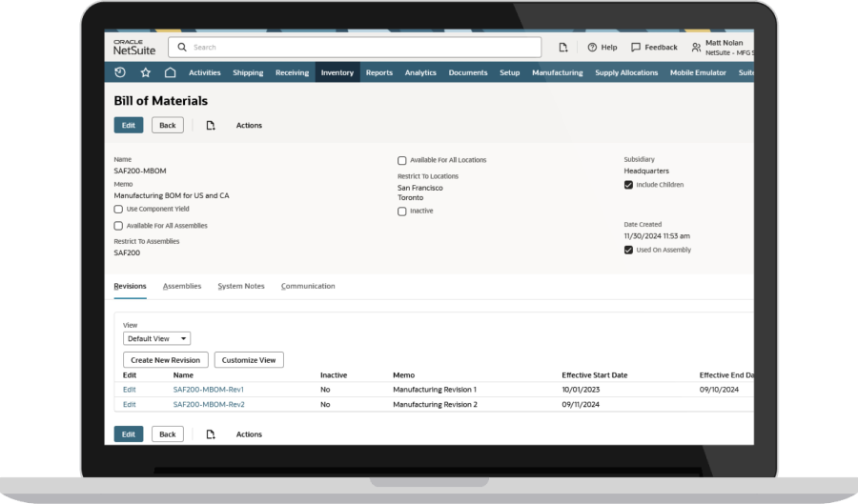The height and width of the screenshot is (504, 858).
Task: Go to the Home house icon
Action: point(170,72)
